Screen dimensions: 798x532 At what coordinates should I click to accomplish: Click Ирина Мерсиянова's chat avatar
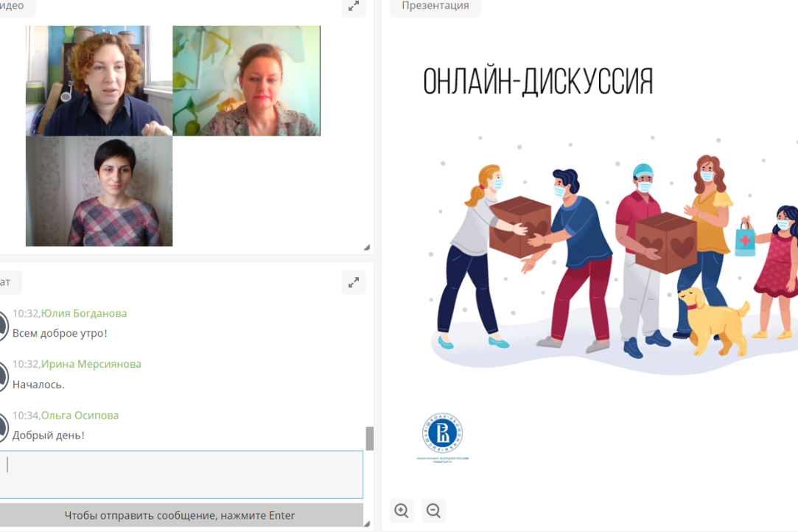click(x=2, y=375)
